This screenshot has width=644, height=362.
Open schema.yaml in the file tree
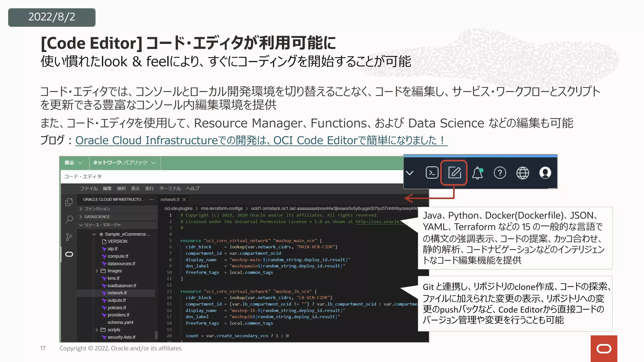tap(120, 322)
